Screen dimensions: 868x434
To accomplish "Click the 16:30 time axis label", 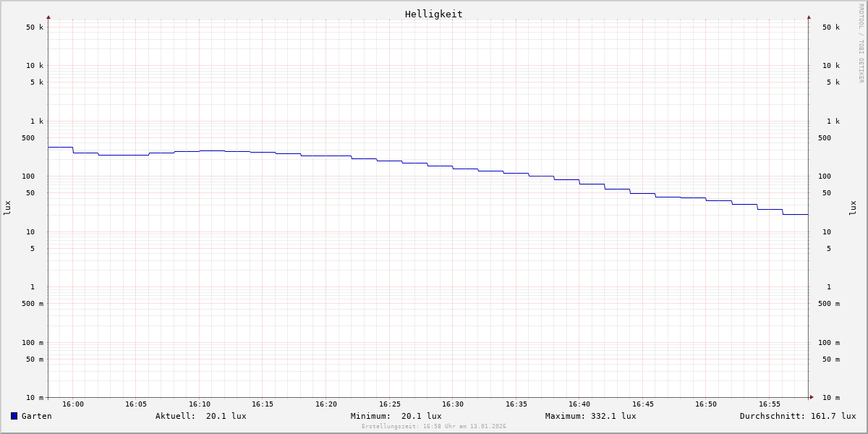I will pos(453,404).
